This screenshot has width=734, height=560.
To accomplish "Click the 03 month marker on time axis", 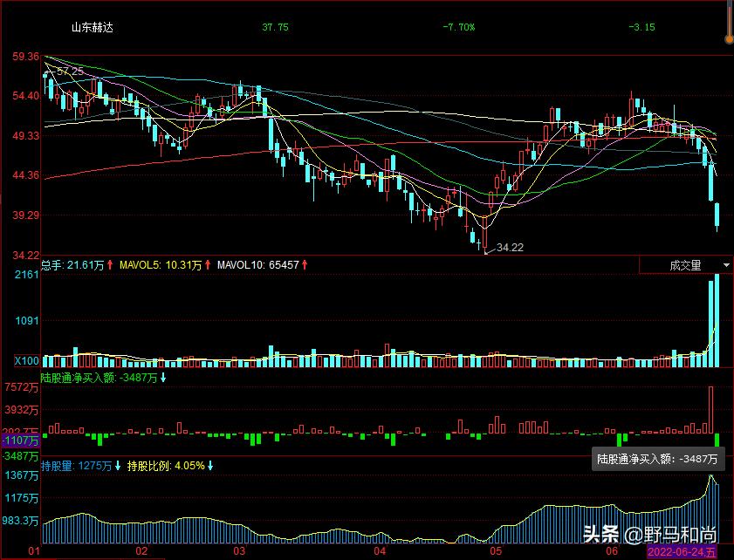I will 239,552.
